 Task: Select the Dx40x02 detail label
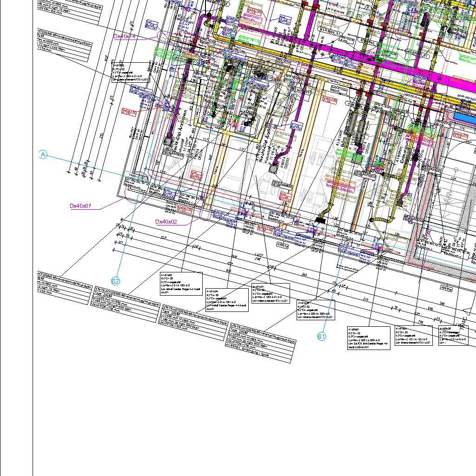[166, 222]
